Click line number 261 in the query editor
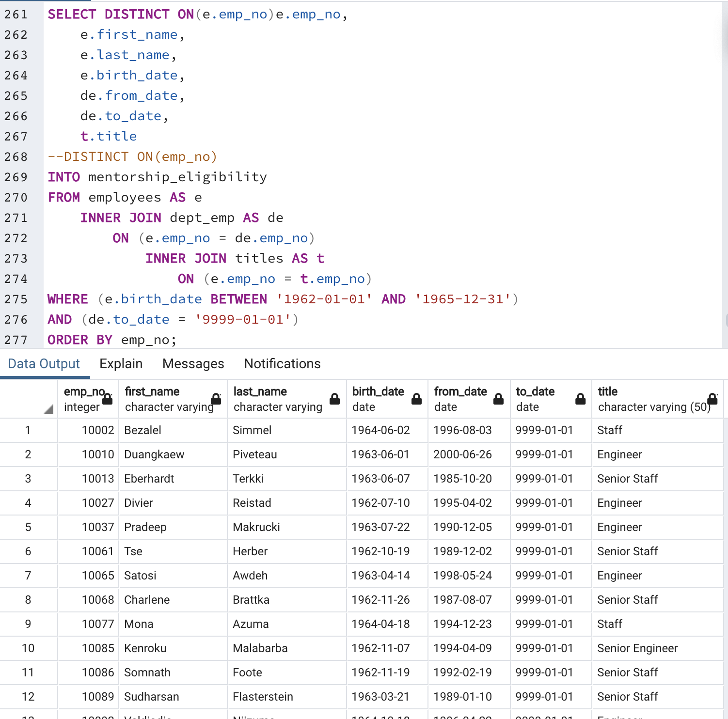This screenshot has width=728, height=719. point(16,15)
